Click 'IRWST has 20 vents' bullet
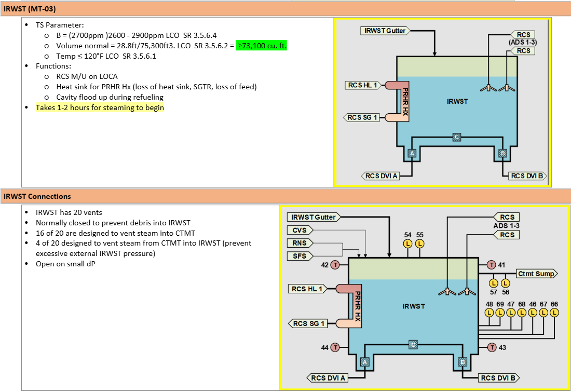The image size is (571, 392). 69,212
